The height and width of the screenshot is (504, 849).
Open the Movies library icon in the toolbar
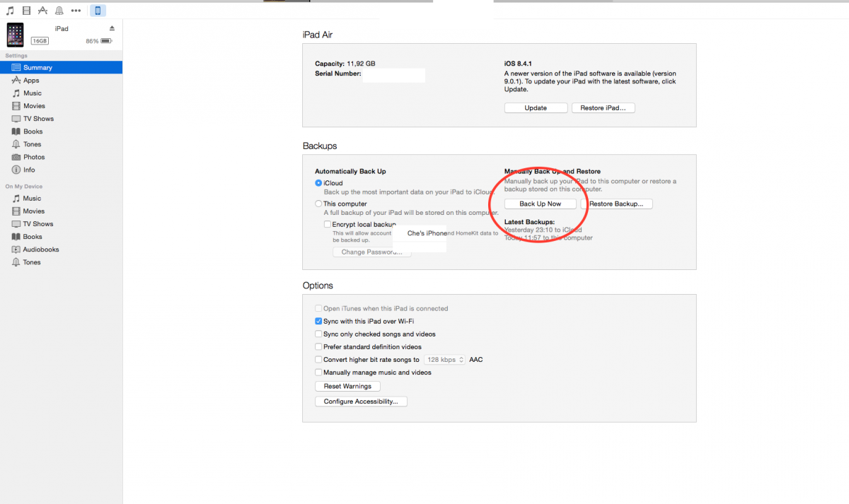click(26, 11)
